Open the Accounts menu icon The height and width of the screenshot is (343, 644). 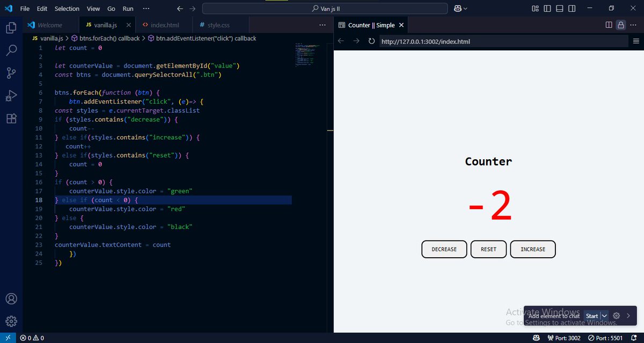tap(11, 299)
